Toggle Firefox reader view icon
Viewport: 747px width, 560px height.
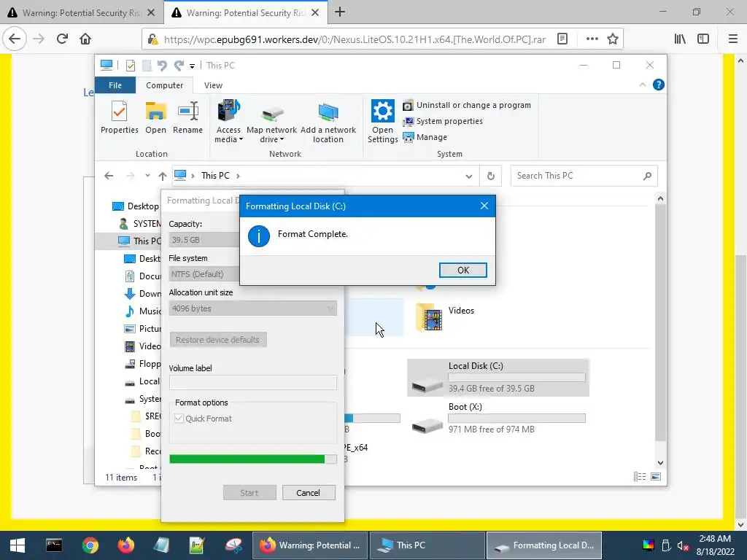click(562, 39)
